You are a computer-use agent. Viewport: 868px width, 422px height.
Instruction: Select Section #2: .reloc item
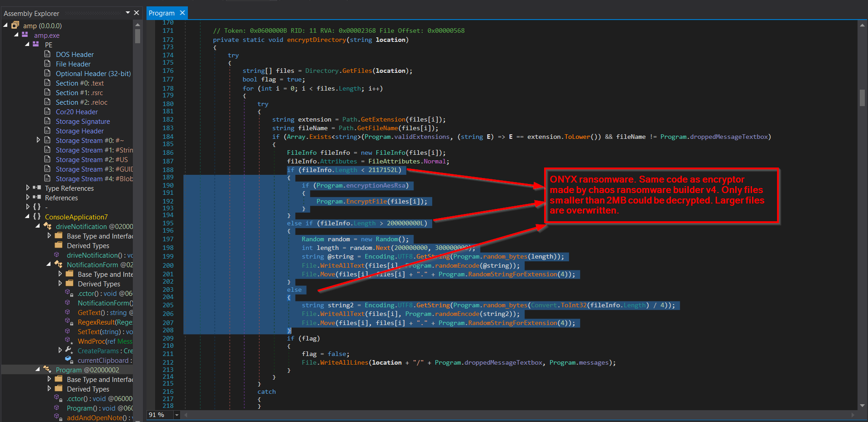pos(81,102)
